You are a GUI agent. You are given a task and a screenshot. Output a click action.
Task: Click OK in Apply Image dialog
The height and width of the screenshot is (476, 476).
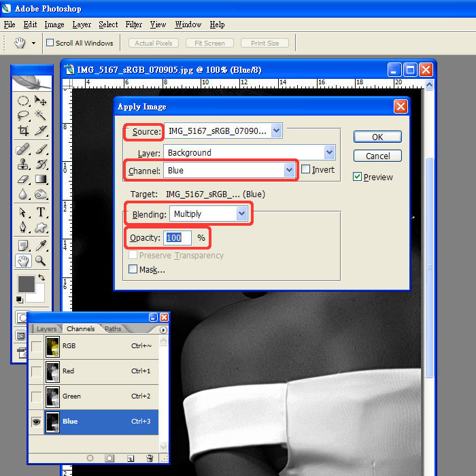tap(377, 137)
